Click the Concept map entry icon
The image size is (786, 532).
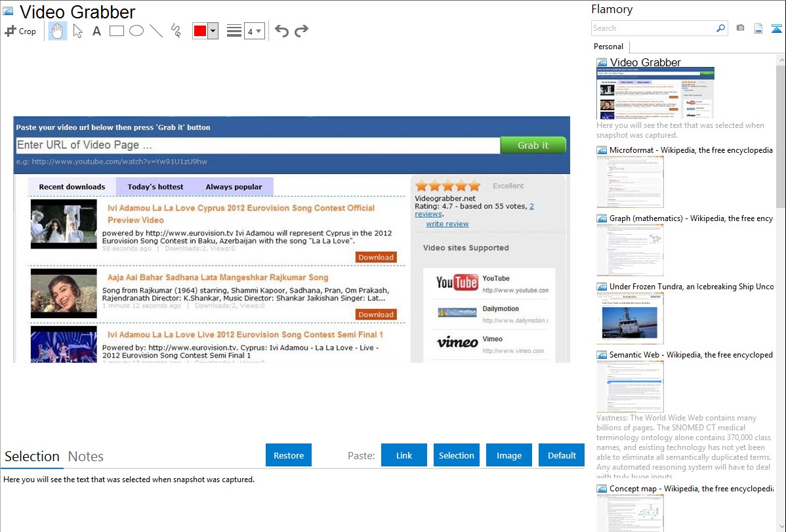click(x=602, y=489)
